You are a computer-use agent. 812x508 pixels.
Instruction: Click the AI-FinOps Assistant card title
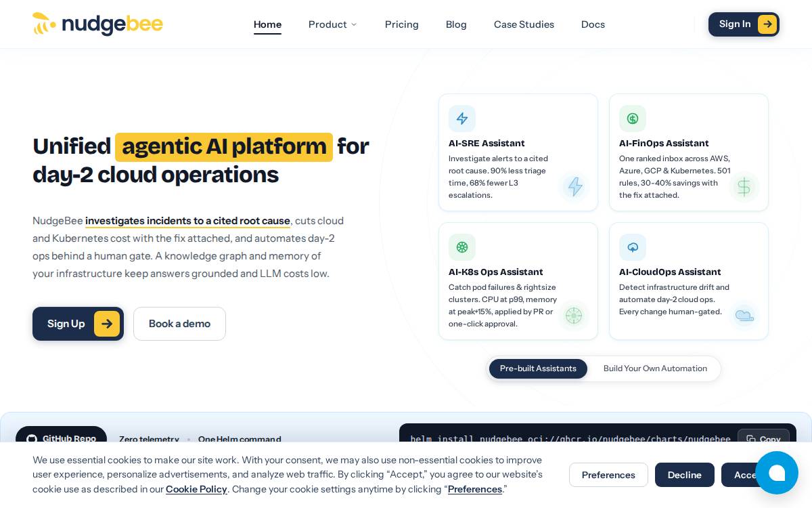(664, 143)
